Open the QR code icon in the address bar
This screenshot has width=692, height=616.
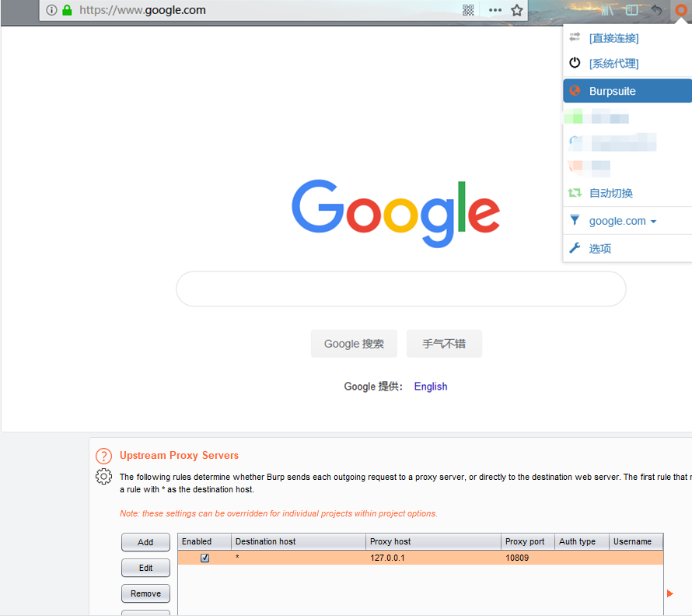tap(468, 10)
